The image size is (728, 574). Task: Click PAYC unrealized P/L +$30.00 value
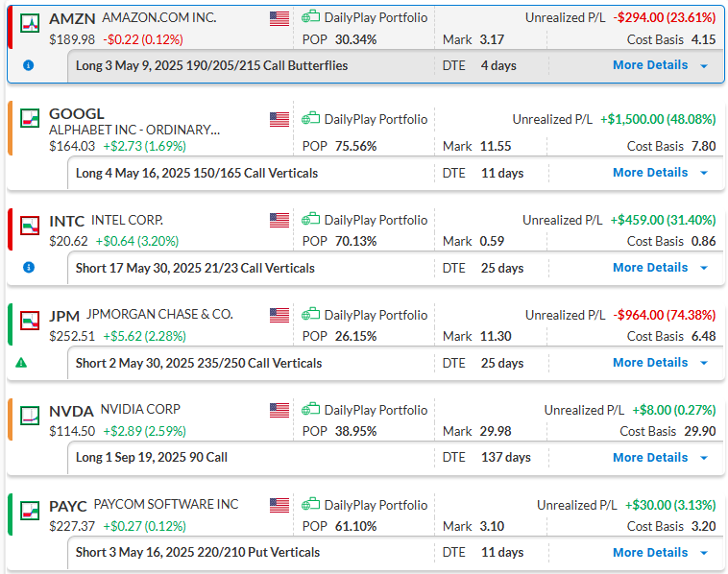pos(670,505)
